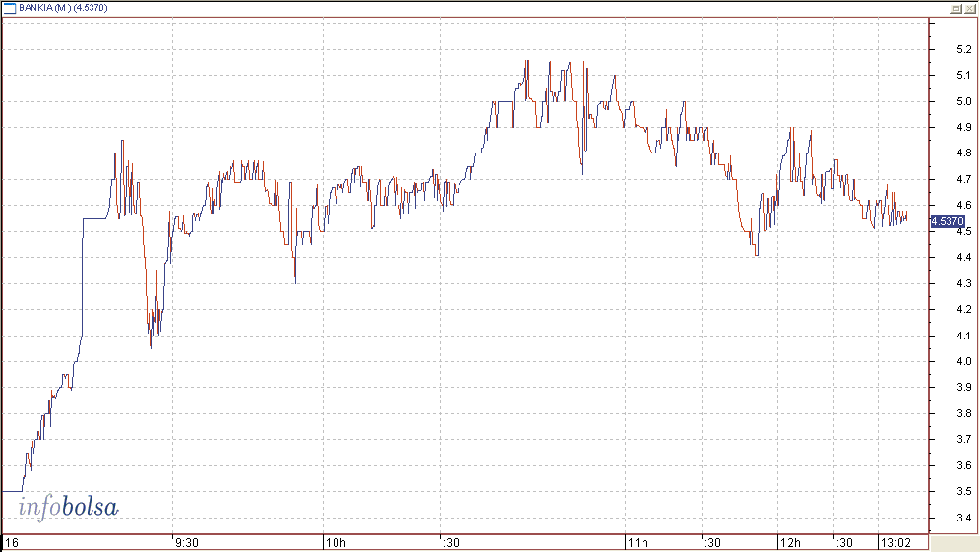Click the 3.5 price axis label
The width and height of the screenshot is (980, 552).
tap(963, 491)
